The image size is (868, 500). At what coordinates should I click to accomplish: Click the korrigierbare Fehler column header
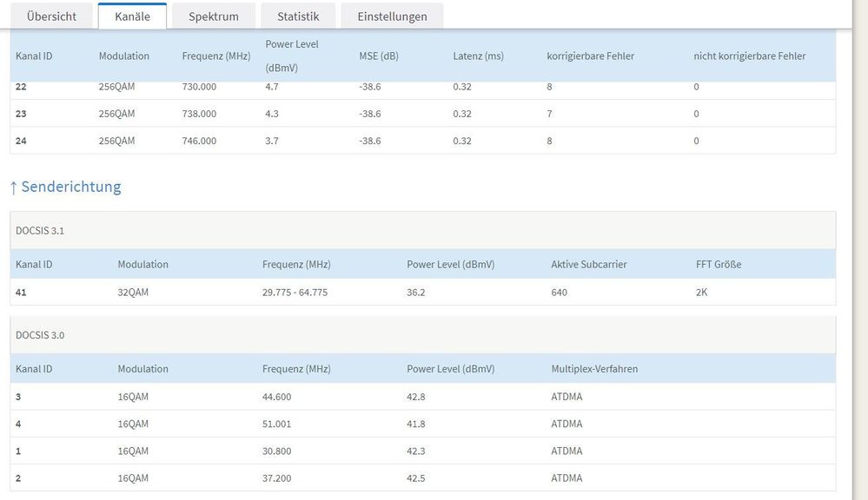590,56
